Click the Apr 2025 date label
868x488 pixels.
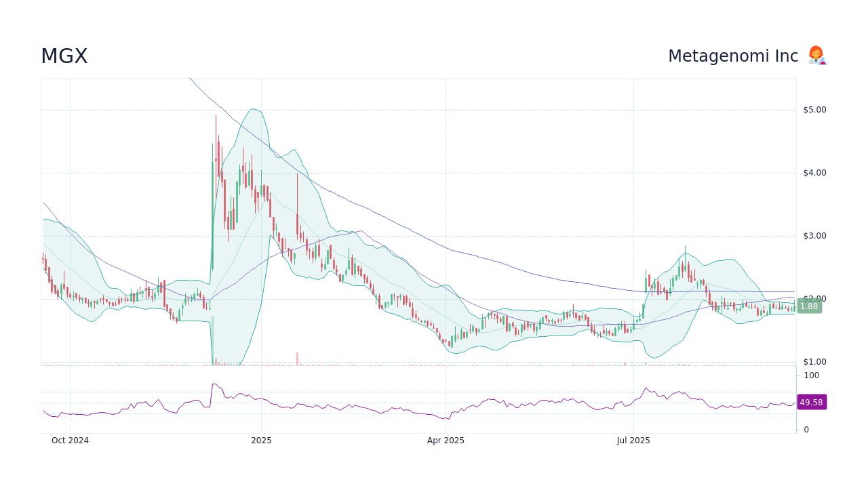pos(446,440)
